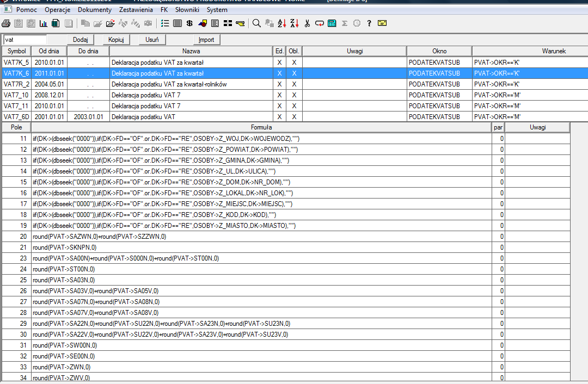Screen dimensions: 588x384
Task: Click the open folder with red arrow icon
Action: 110,23
